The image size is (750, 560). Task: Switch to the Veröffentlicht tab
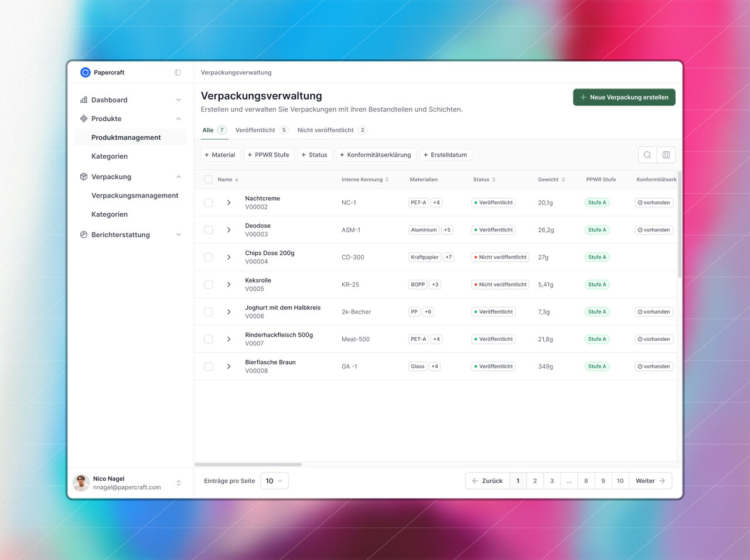click(x=255, y=130)
